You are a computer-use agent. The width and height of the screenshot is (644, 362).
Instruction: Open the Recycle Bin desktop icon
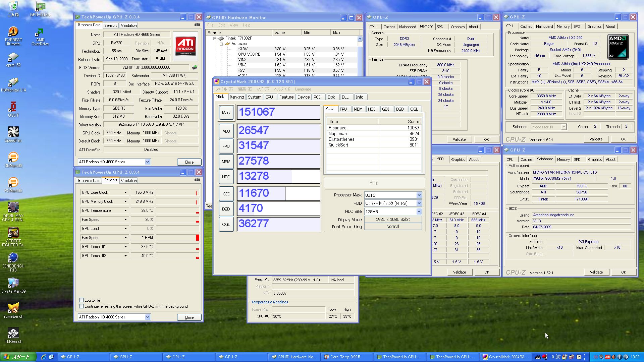click(x=13, y=8)
